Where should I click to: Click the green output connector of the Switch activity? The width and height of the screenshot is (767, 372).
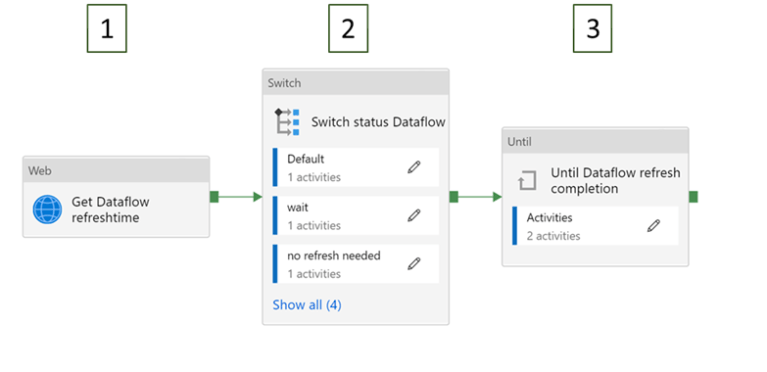pos(454,197)
